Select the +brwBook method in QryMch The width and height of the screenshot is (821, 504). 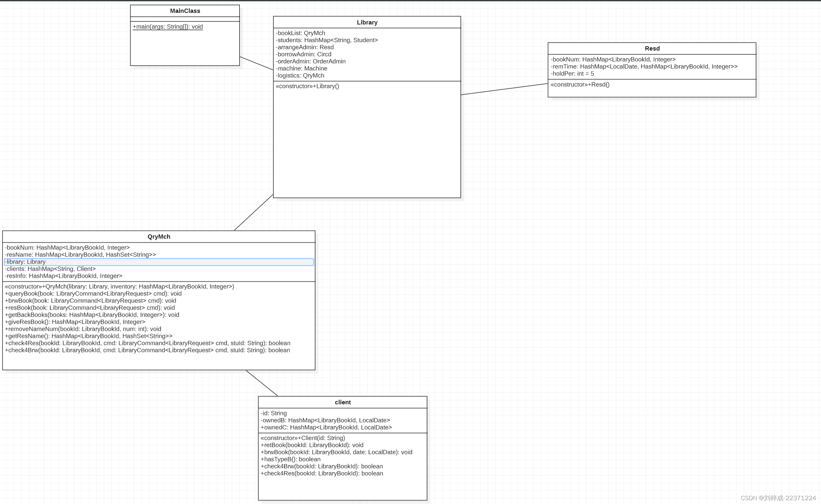(90, 301)
